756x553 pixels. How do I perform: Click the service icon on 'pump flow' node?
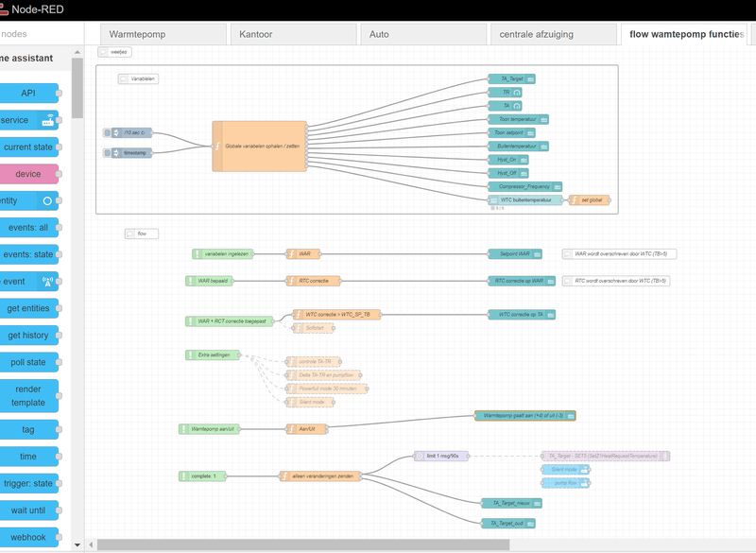pyautogui.click(x=584, y=483)
